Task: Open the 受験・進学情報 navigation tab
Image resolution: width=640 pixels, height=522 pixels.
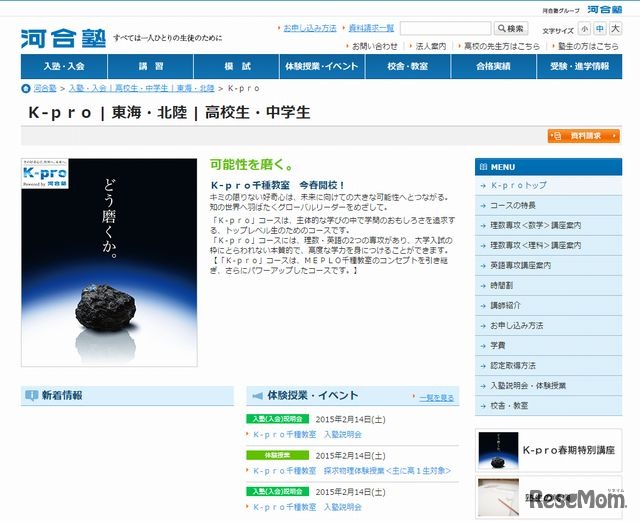Action: point(580,67)
